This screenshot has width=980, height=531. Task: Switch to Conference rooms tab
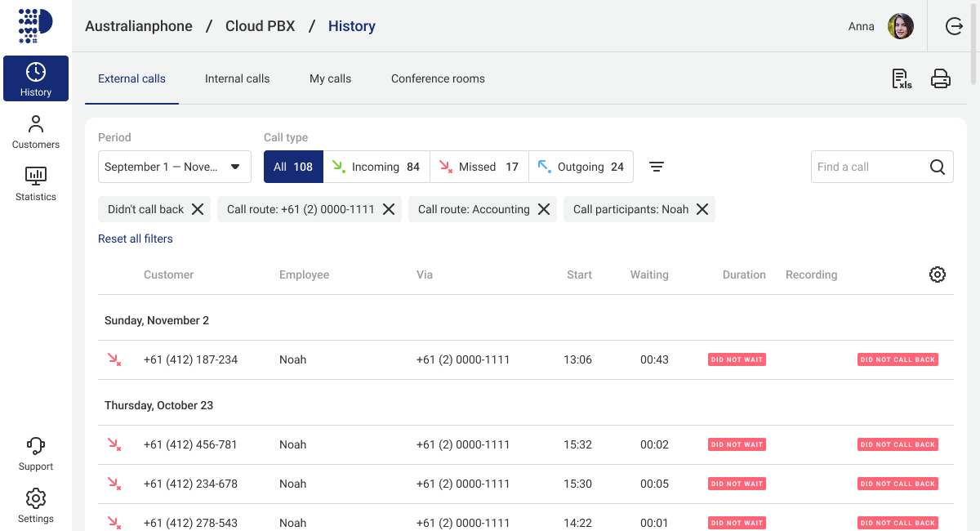pyautogui.click(x=438, y=78)
